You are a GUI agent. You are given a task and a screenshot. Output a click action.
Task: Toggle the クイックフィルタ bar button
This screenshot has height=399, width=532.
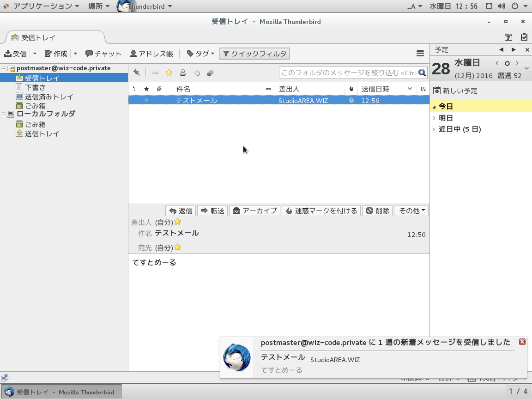pos(254,54)
